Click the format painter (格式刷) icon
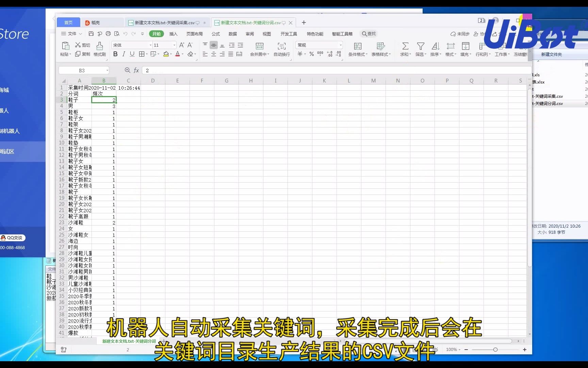This screenshot has height=368, width=588. coord(99,49)
